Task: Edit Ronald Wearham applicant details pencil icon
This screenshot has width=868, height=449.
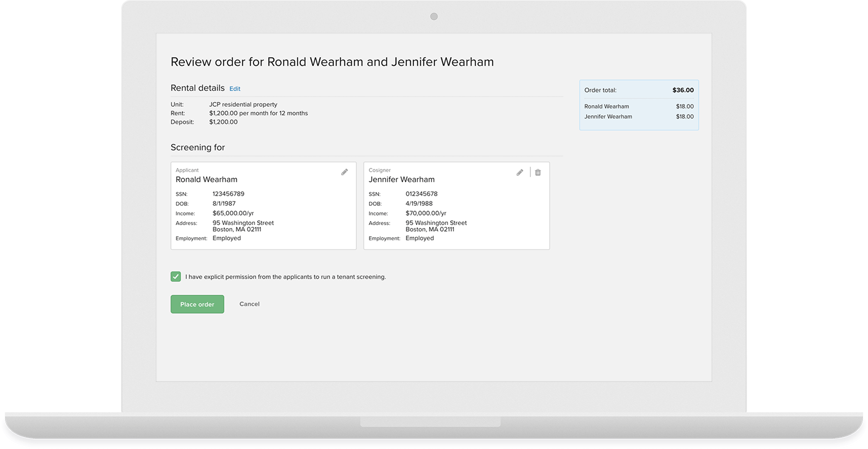Action: click(x=344, y=172)
